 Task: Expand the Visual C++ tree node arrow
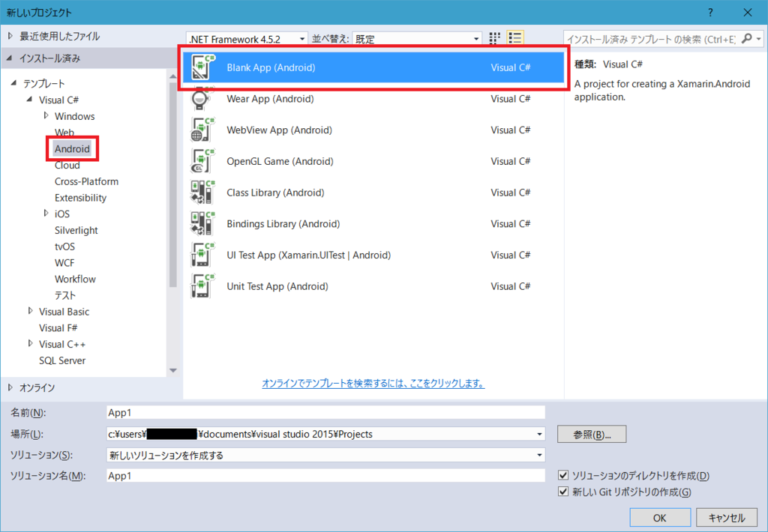[x=30, y=344]
